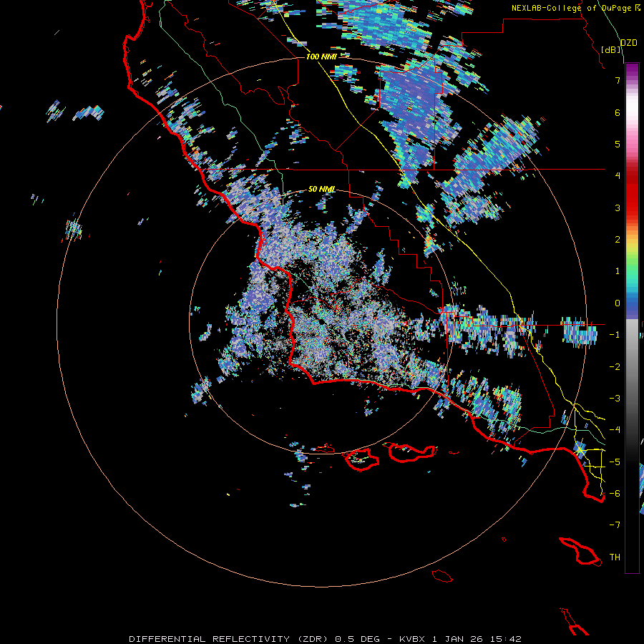Click the -2 value on the dB scale
Viewport: 644px width, 644px height.
(615, 366)
